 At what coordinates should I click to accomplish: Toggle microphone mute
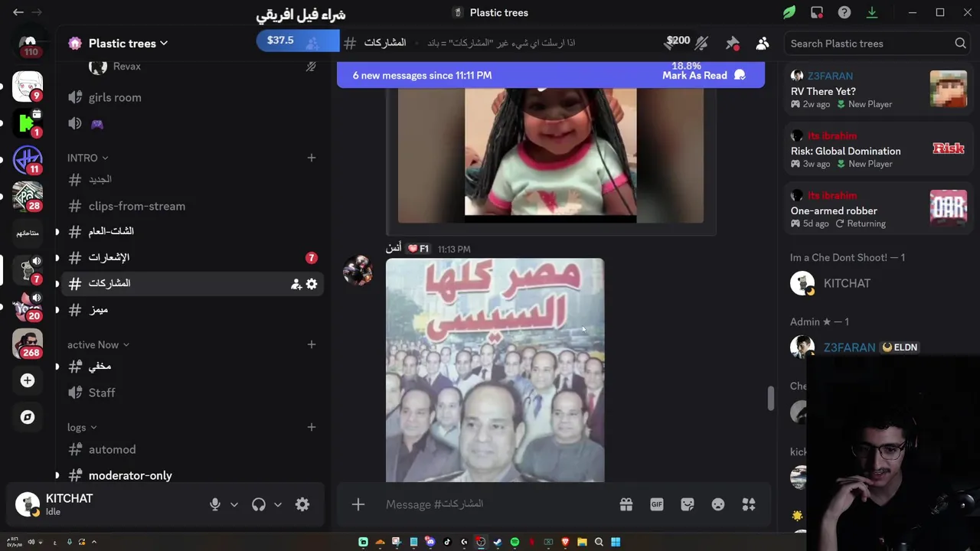[x=215, y=504]
